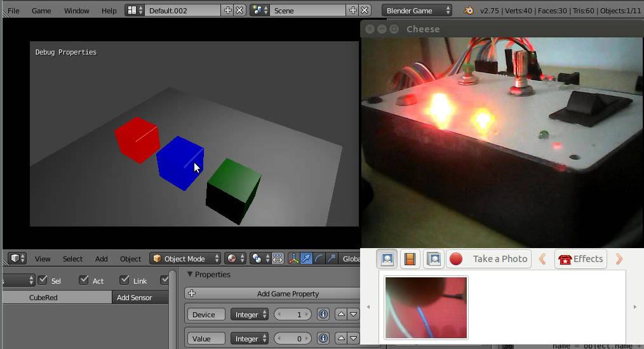
Task: Click the blue cube in game view
Action: tap(180, 163)
